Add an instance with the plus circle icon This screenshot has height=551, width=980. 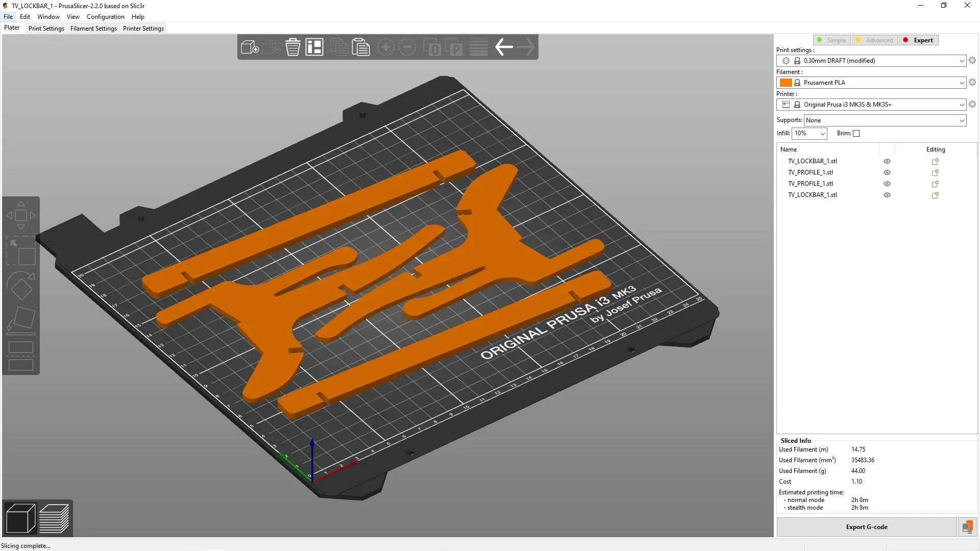pyautogui.click(x=386, y=47)
